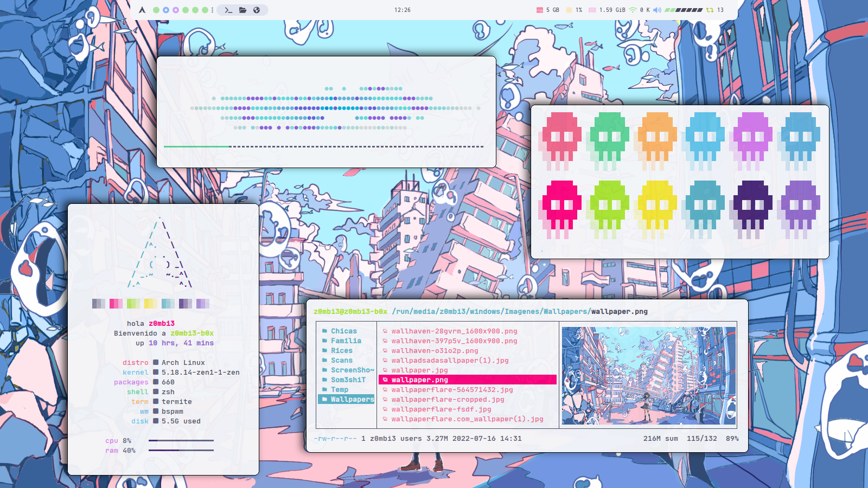This screenshot has height=488, width=868.
Task: Select wallpadsadasallpaper(1).jpg file
Action: [x=450, y=360]
